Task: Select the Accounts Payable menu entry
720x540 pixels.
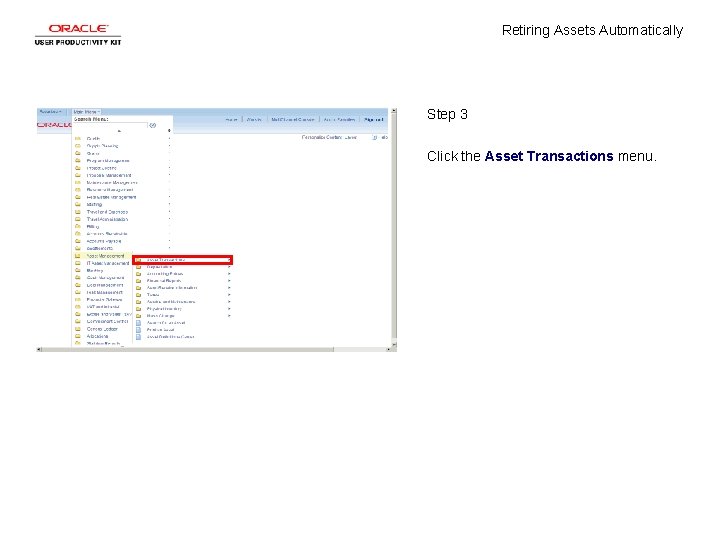Action: [x=104, y=241]
